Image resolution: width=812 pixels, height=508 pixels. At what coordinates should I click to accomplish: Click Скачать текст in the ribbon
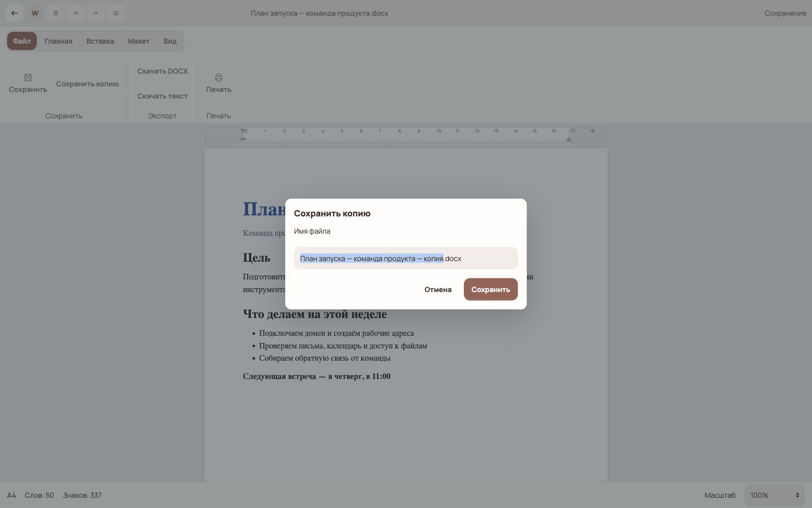tap(162, 96)
